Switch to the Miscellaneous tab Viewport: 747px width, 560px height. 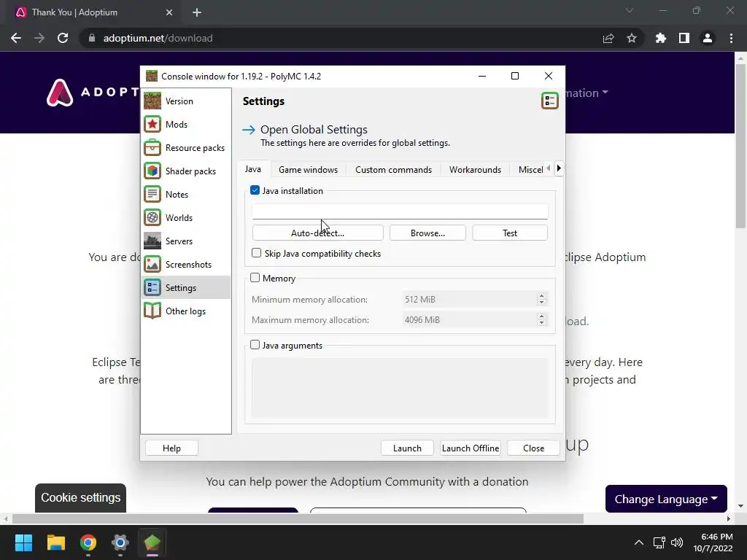coord(530,169)
